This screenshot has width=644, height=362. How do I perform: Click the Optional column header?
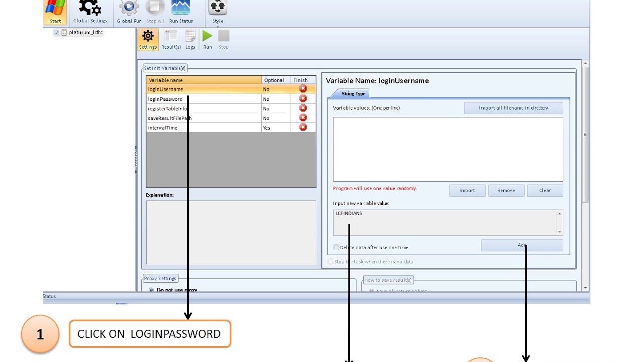(x=276, y=80)
